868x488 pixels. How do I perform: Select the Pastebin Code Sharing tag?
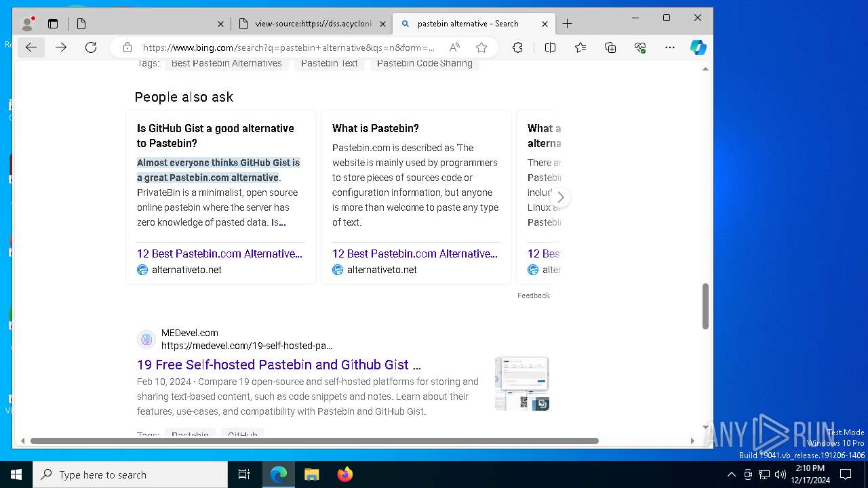pyautogui.click(x=425, y=63)
